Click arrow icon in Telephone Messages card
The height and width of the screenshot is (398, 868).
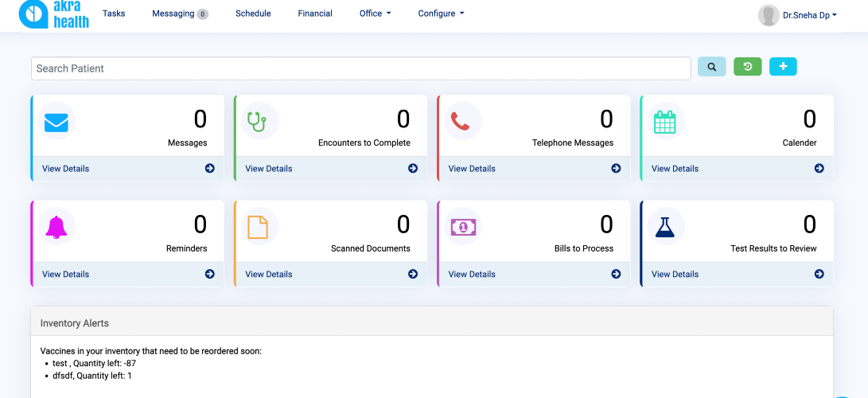click(616, 168)
